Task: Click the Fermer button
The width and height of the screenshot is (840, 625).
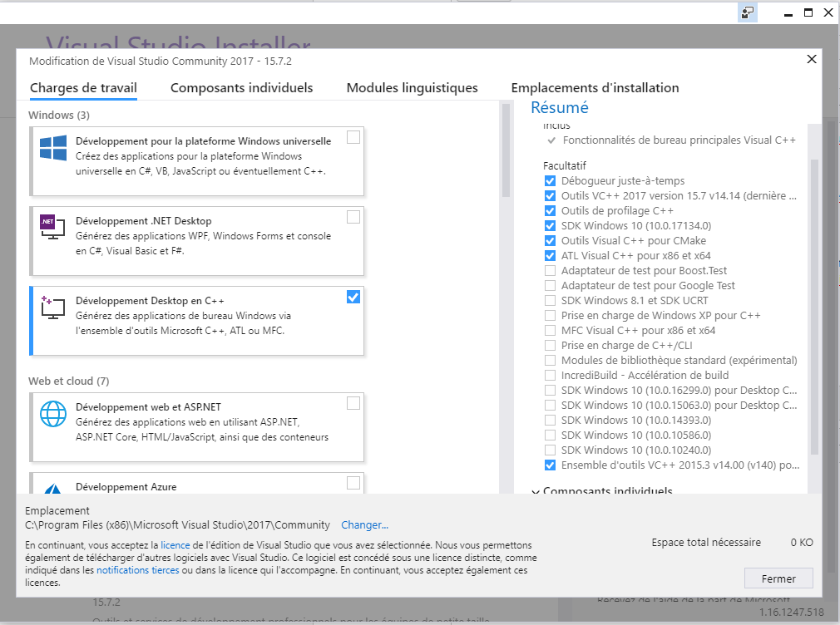Action: pos(778,578)
